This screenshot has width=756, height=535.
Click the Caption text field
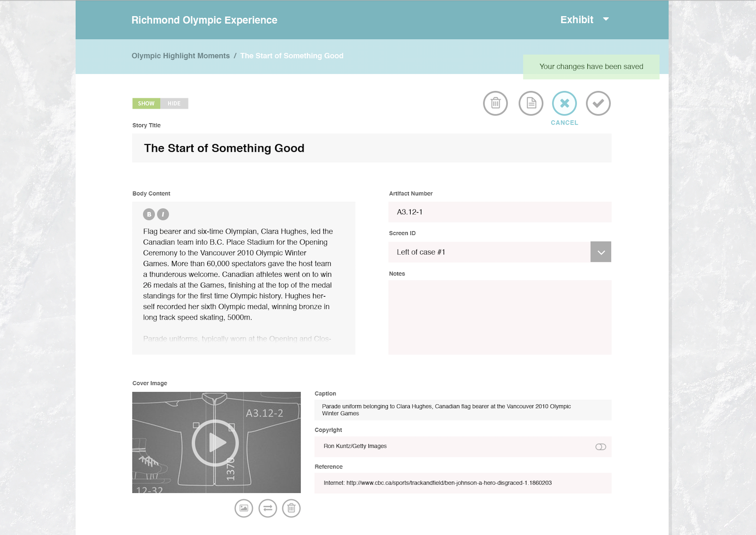click(463, 410)
